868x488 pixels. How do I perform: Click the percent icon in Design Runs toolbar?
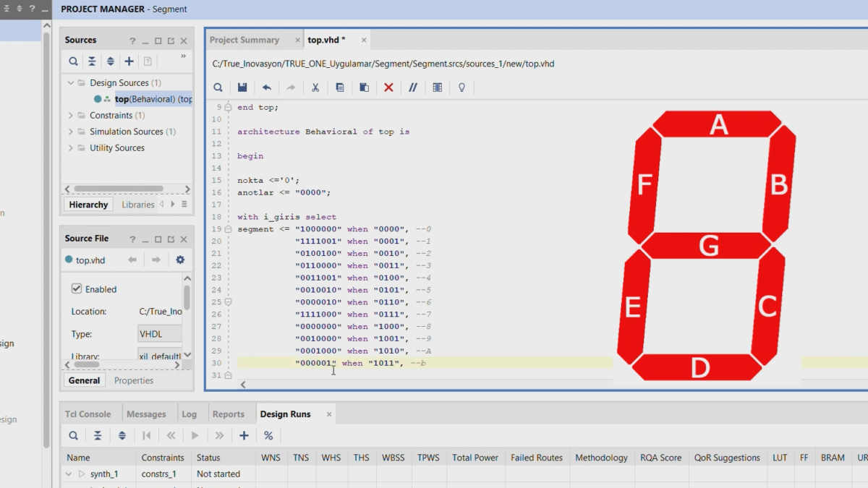tap(268, 435)
